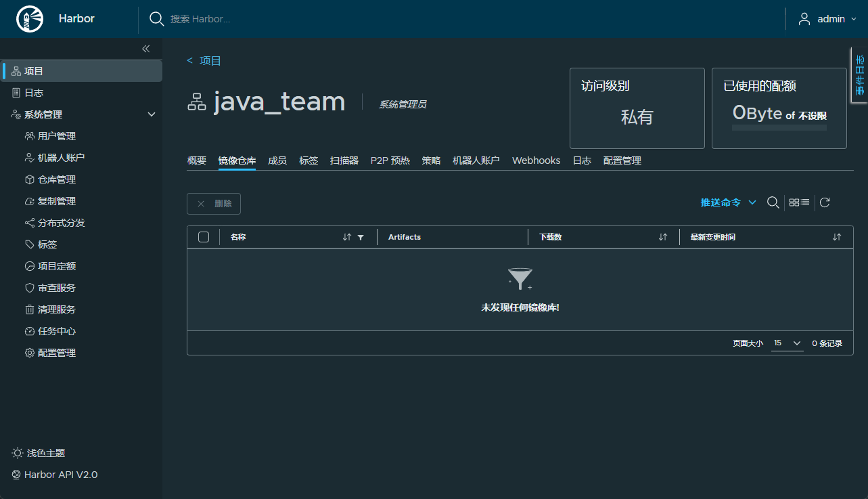Switch to the P2P 预热 tab
Screen dimensions: 868x499
tap(390, 160)
